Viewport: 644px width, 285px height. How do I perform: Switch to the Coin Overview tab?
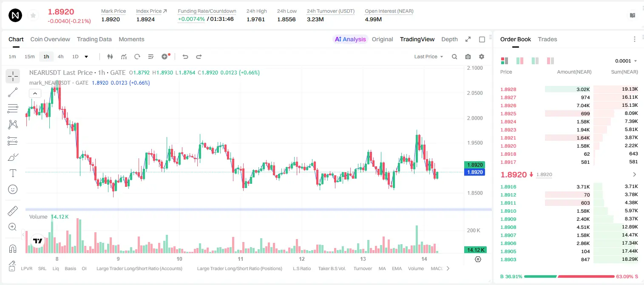click(50, 39)
